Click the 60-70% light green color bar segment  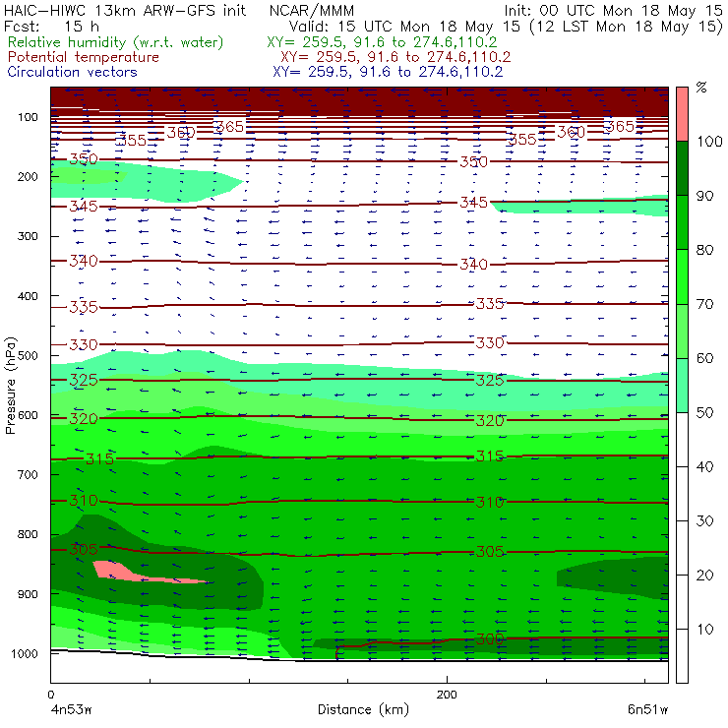(x=682, y=331)
